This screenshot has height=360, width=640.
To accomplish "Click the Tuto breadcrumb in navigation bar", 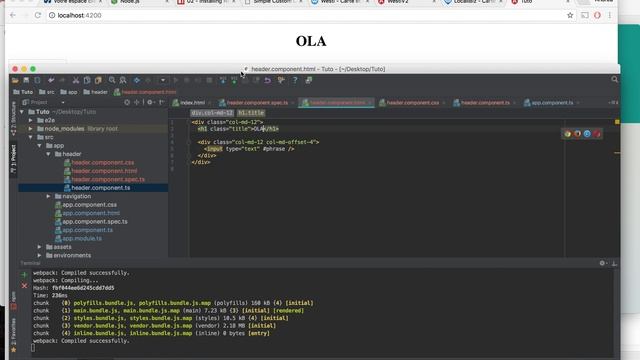I will point(23,92).
